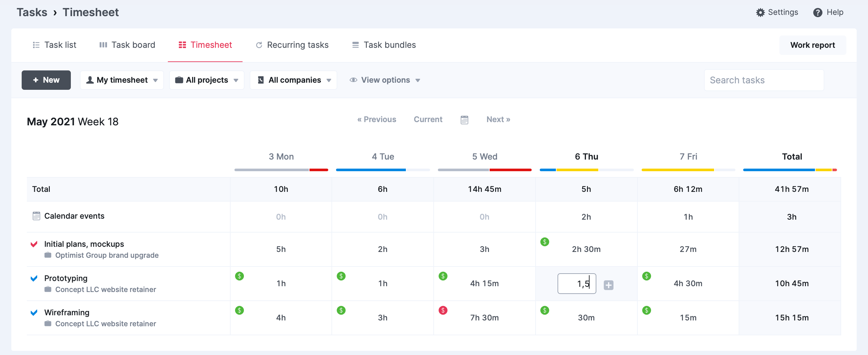This screenshot has width=868, height=355.
Task: Click the task bundles icon
Action: click(x=355, y=44)
